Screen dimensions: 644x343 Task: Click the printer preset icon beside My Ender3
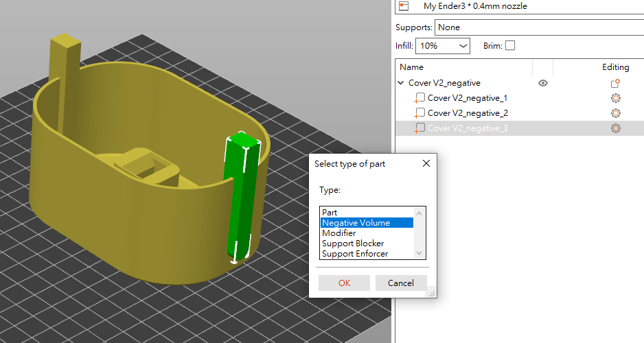click(404, 5)
